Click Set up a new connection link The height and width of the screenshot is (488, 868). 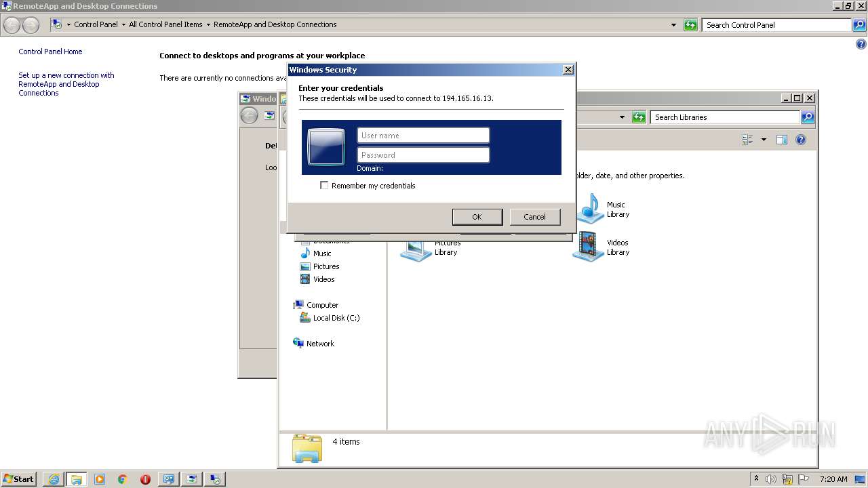[x=66, y=84]
